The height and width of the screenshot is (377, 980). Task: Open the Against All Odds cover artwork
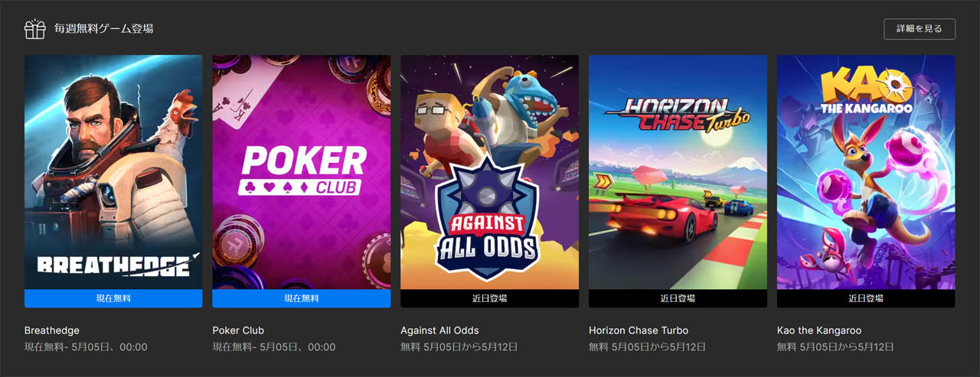point(489,172)
